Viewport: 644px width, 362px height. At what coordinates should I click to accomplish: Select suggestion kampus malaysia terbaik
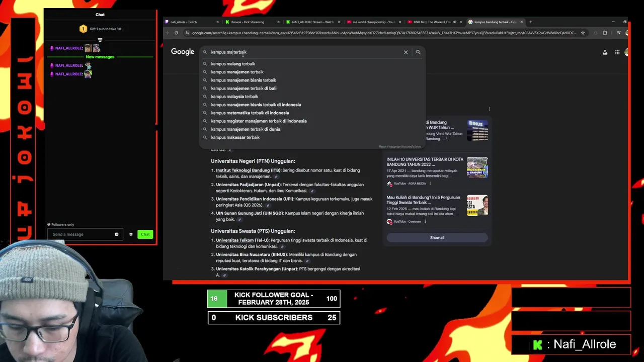(x=313, y=97)
